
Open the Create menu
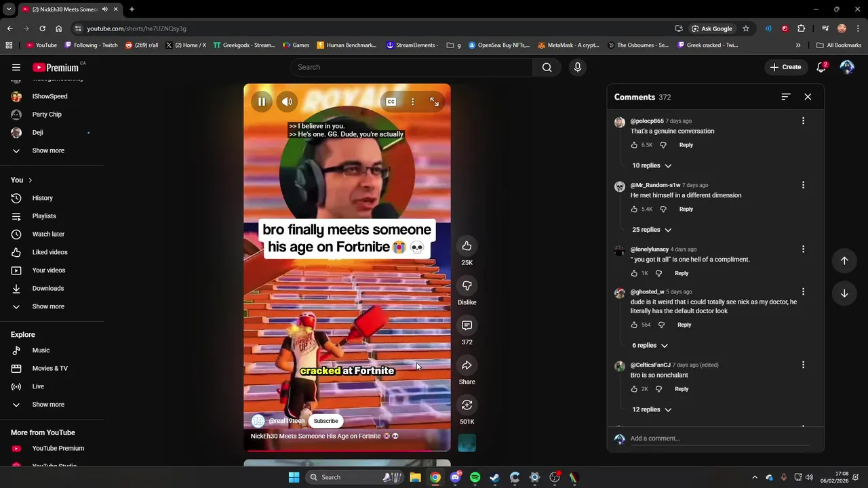785,67
